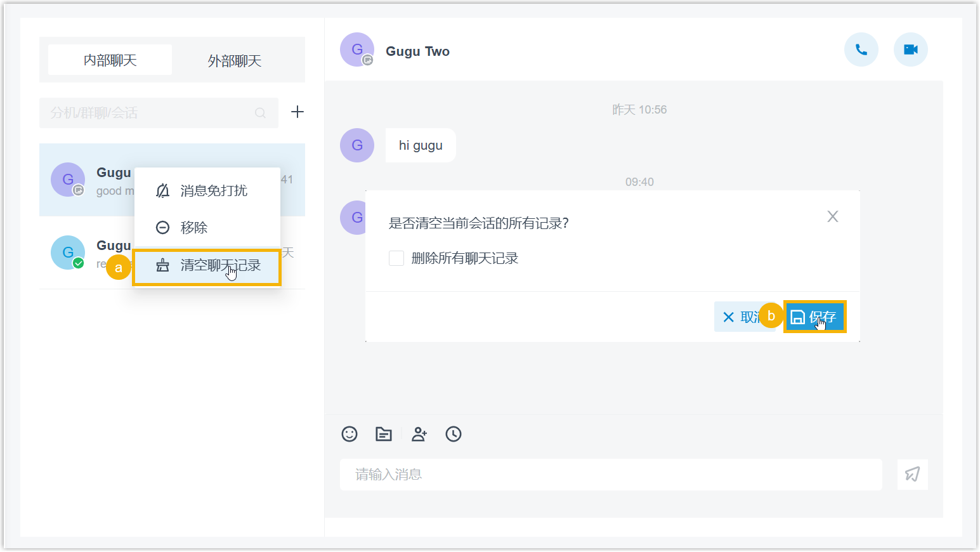This screenshot has height=552, width=980.
Task: Click the 取消 button
Action: (x=743, y=317)
